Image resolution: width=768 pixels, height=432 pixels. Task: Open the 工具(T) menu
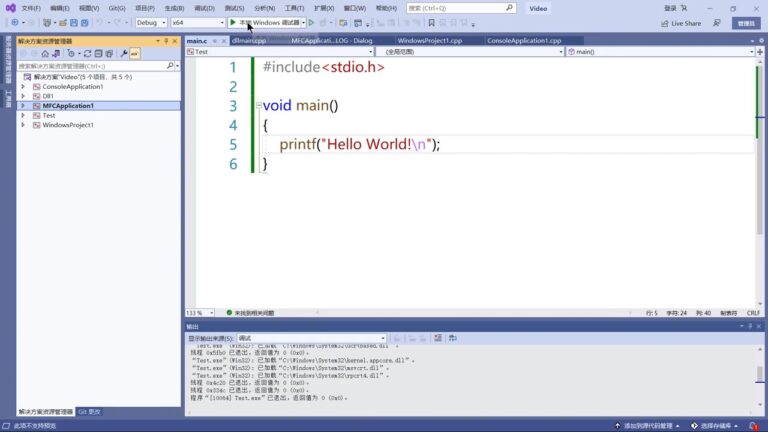(x=294, y=8)
